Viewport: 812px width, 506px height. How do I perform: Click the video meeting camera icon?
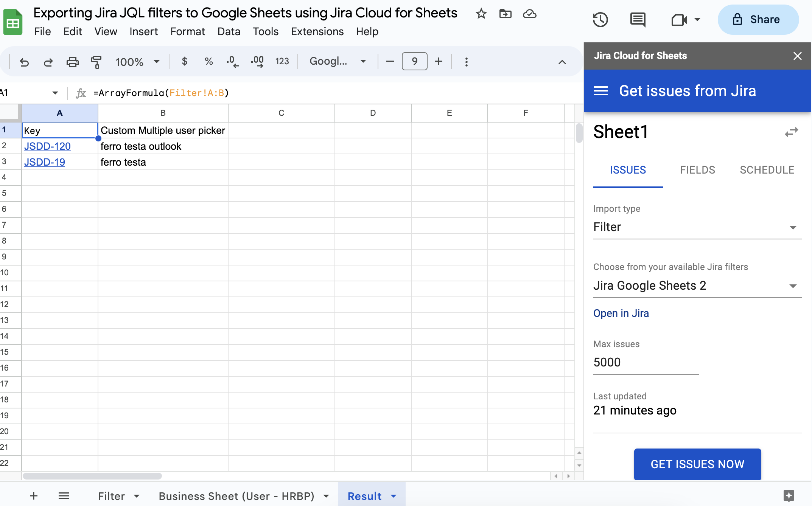(679, 20)
